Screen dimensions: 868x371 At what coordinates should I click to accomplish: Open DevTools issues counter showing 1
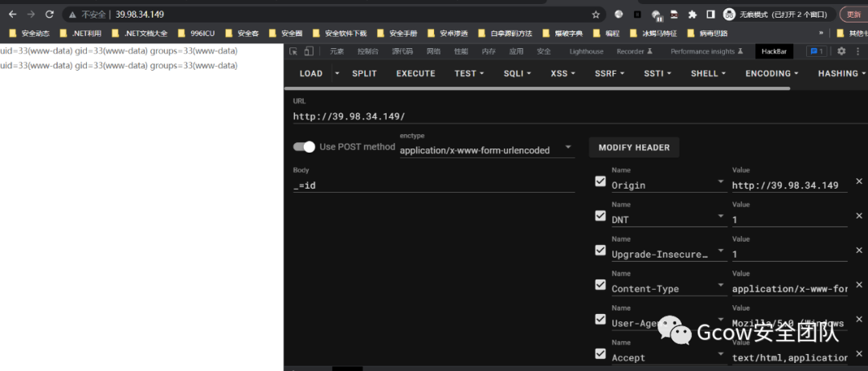[816, 51]
